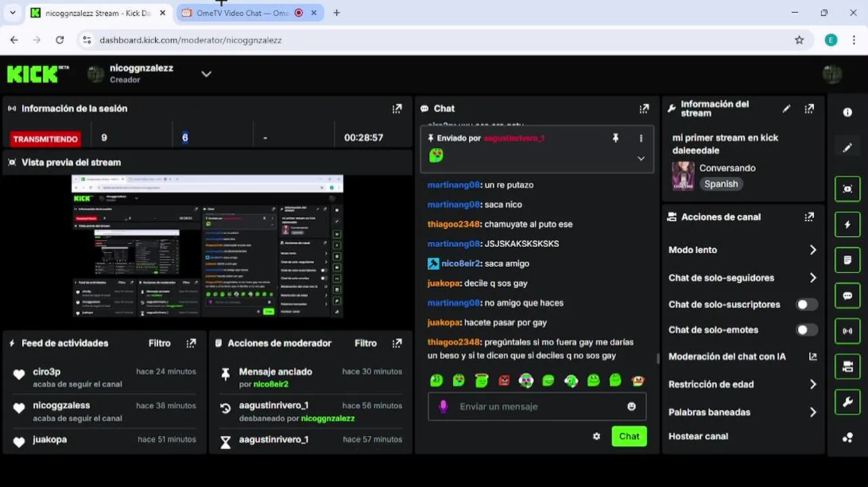The image size is (868, 487).
Task: Toggle the chat bubble sidebar icon
Action: (x=848, y=296)
